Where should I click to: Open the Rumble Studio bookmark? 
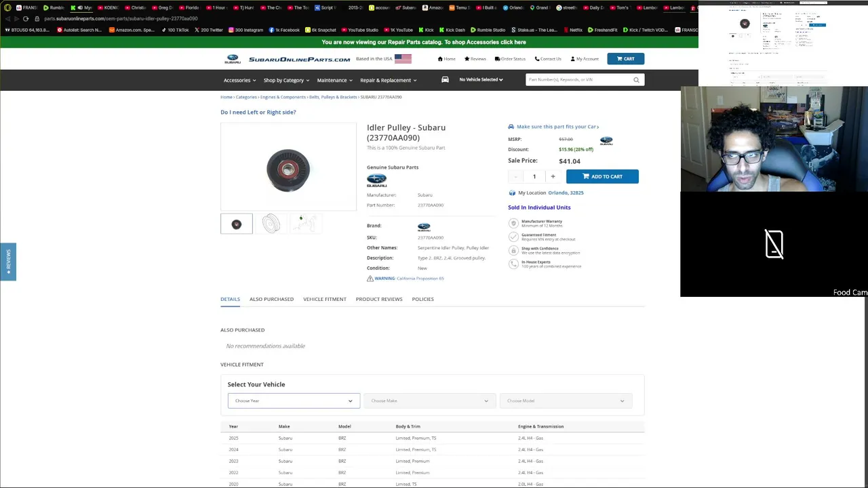coord(487,30)
